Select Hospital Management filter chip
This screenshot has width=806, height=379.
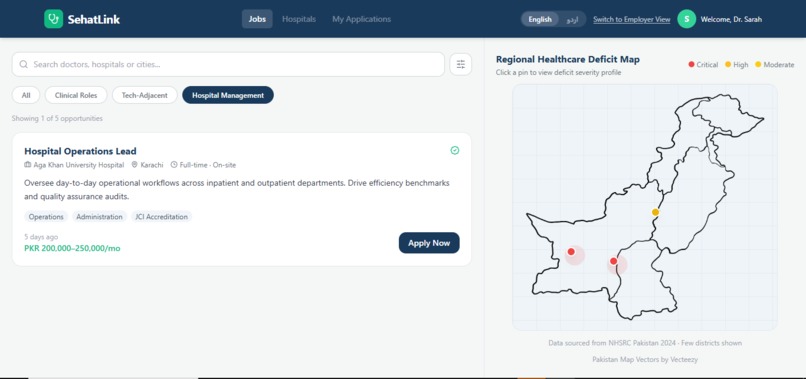(x=228, y=95)
